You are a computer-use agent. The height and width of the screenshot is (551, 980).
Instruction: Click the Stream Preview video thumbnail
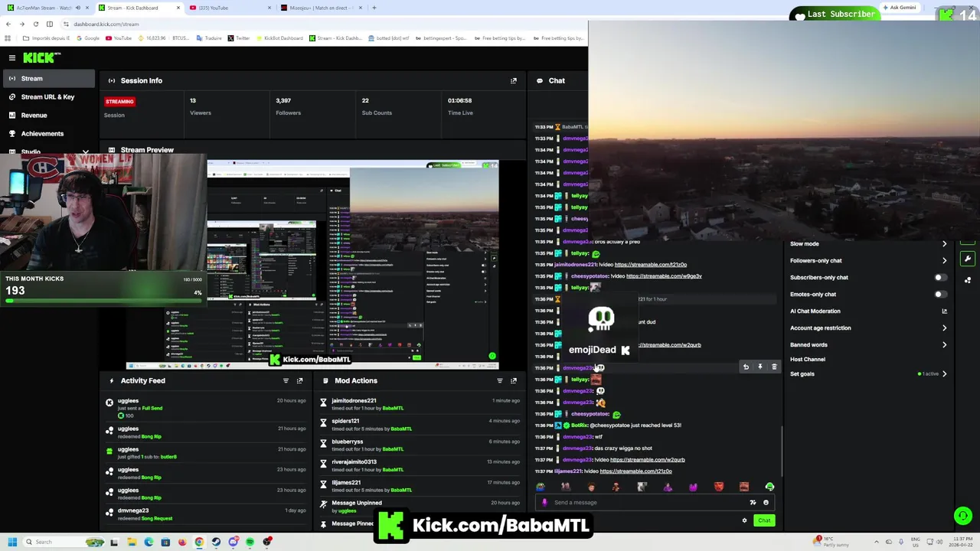point(314,265)
